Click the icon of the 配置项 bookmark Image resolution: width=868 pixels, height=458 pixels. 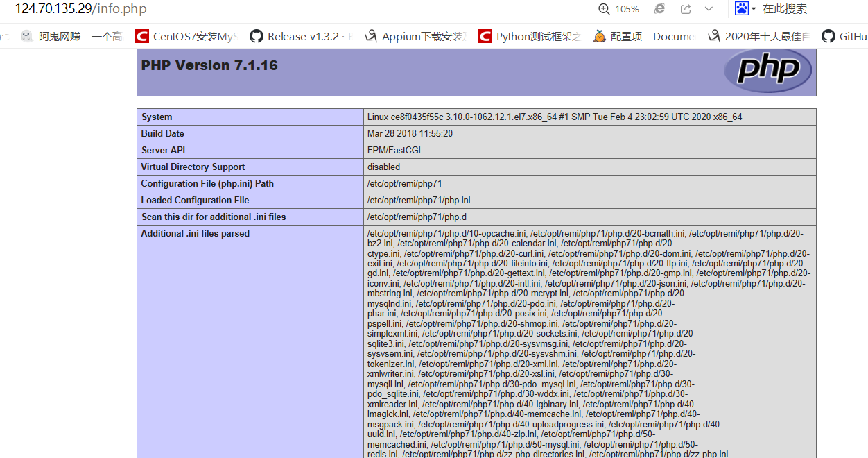pos(600,37)
